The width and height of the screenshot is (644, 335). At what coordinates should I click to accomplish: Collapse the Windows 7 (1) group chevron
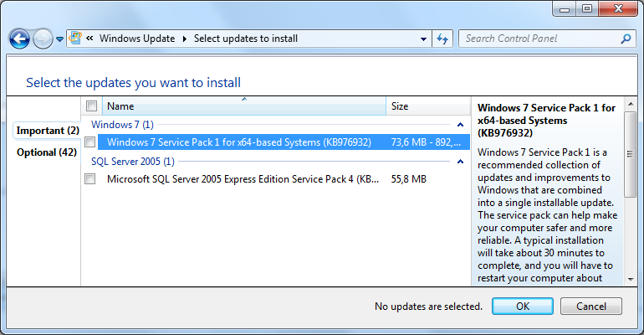pos(460,125)
